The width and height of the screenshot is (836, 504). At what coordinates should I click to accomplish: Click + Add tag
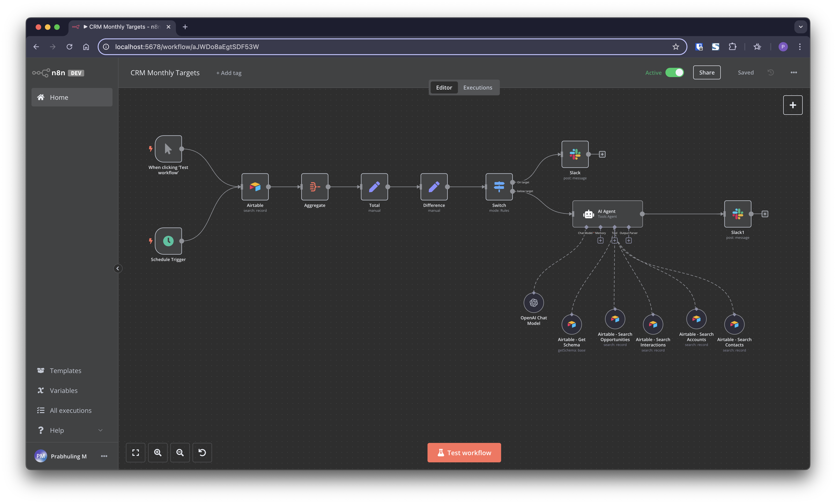[x=229, y=73]
